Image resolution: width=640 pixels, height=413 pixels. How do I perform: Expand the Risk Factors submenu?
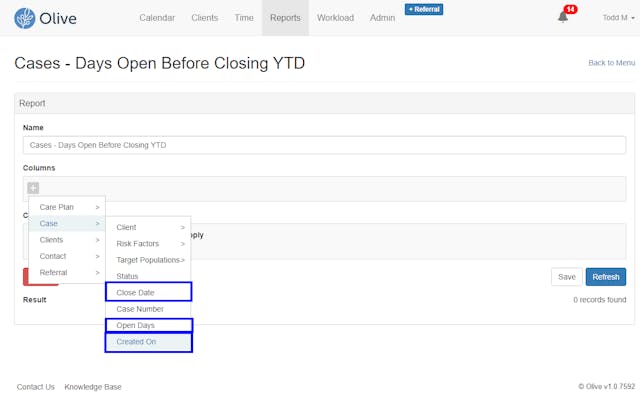148,244
